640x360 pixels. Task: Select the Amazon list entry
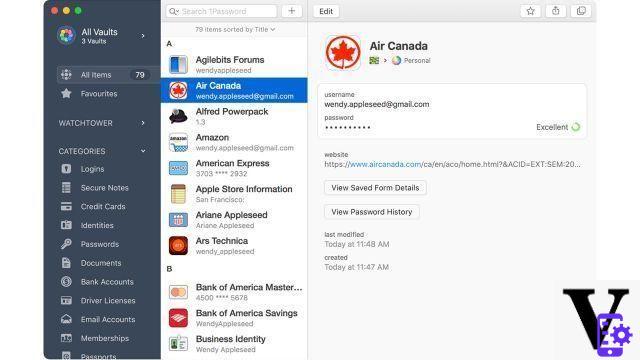[x=234, y=142]
